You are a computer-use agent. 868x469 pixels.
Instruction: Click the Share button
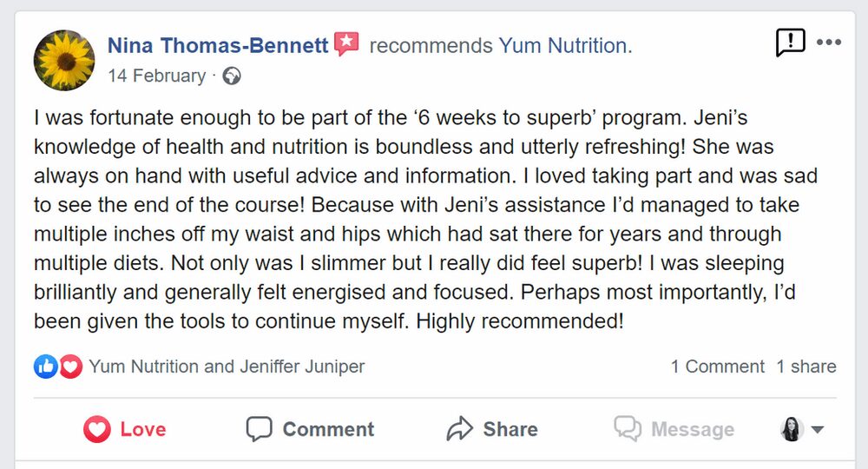tap(492, 429)
